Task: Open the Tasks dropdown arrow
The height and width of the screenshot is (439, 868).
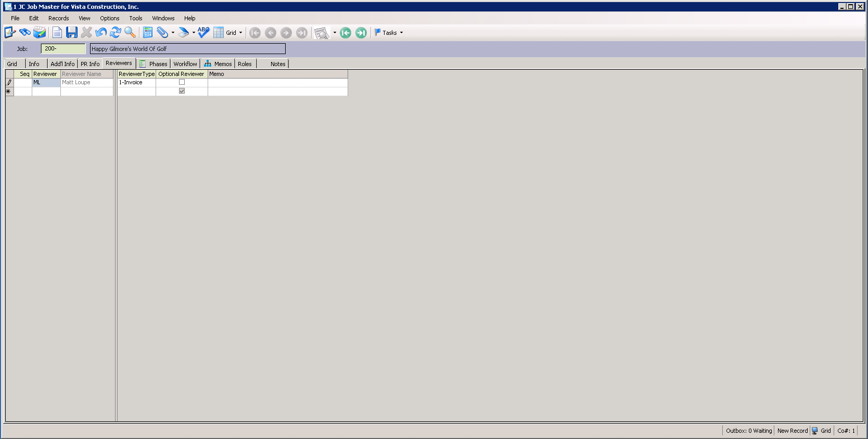Action: coord(401,33)
